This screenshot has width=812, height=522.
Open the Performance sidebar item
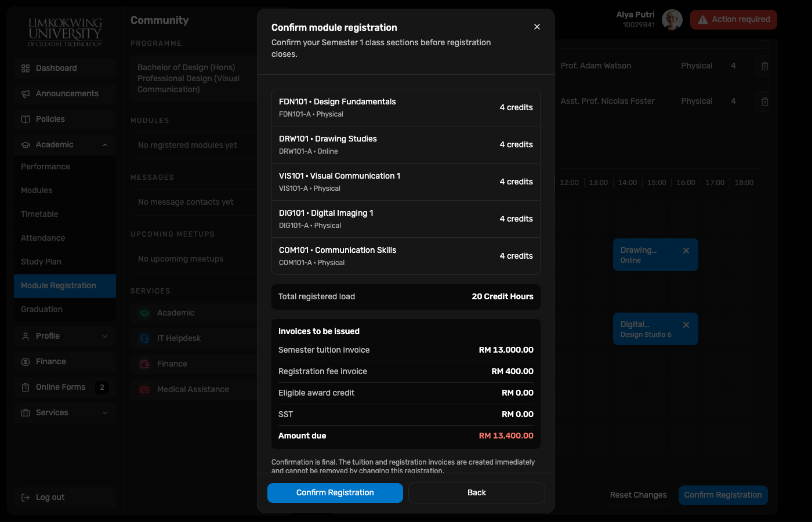pyautogui.click(x=65, y=167)
